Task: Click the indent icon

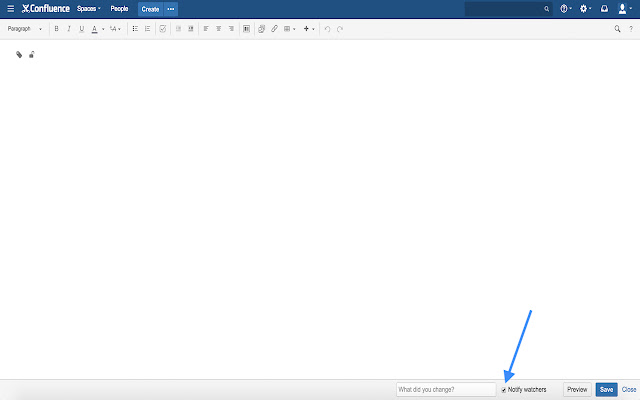Action: tap(191, 29)
